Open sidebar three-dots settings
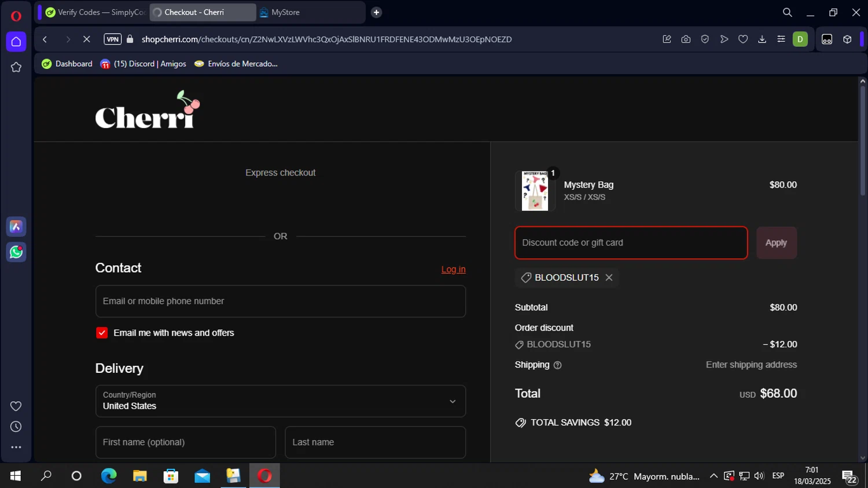The width and height of the screenshot is (868, 488). [16, 447]
